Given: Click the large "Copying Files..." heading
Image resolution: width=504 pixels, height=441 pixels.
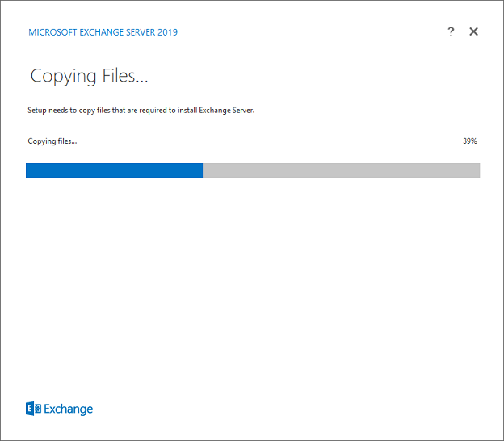Looking at the screenshot, I should [x=90, y=77].
